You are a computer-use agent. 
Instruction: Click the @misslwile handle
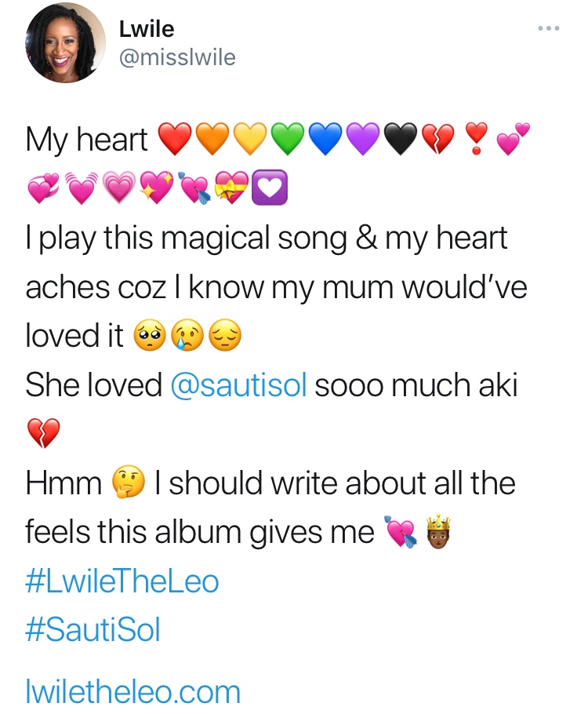pyautogui.click(x=177, y=57)
